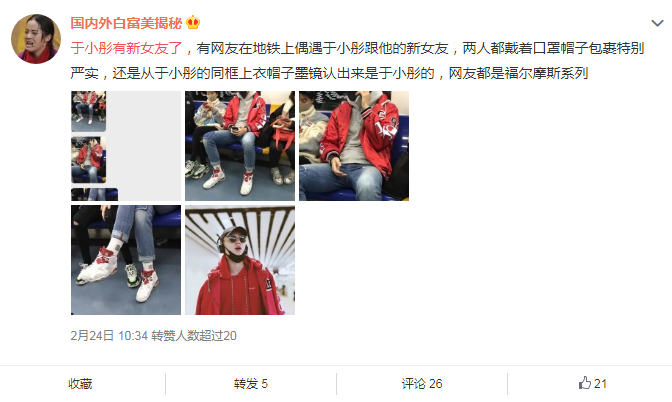
Task: Select the top small image inside collage
Action: [x=88, y=111]
